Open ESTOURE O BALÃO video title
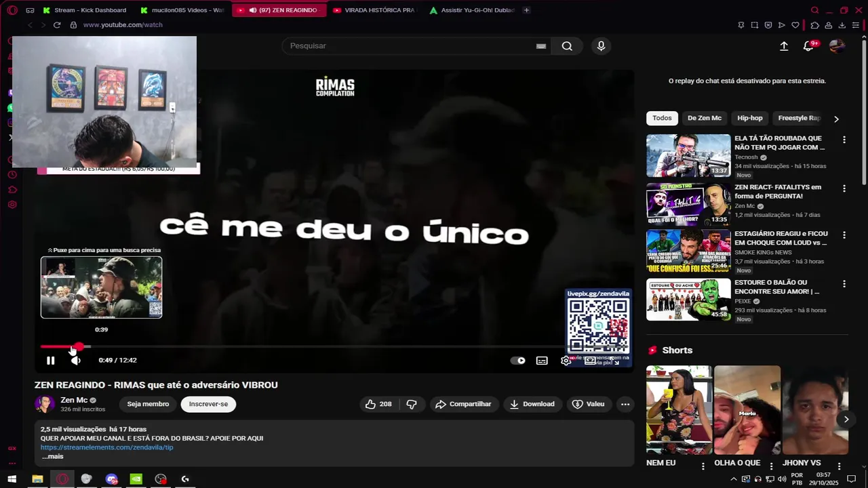 click(x=777, y=287)
